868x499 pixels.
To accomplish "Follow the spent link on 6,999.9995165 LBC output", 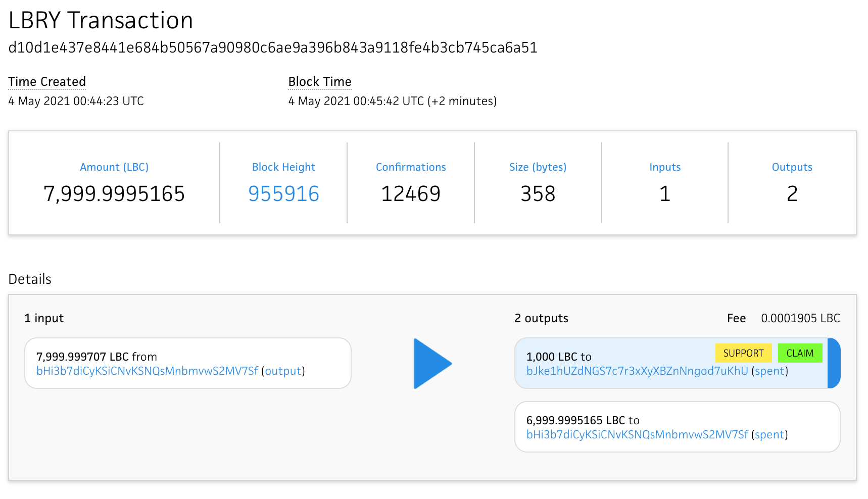I will (x=770, y=435).
